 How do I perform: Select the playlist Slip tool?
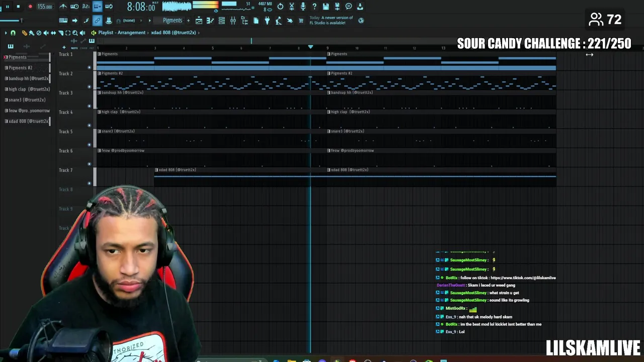[x=53, y=33]
